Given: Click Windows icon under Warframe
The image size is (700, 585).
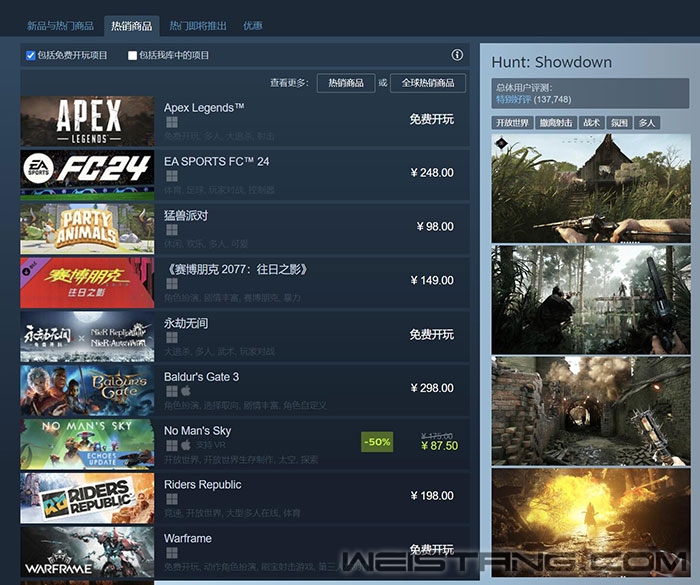Looking at the screenshot, I should (x=171, y=553).
